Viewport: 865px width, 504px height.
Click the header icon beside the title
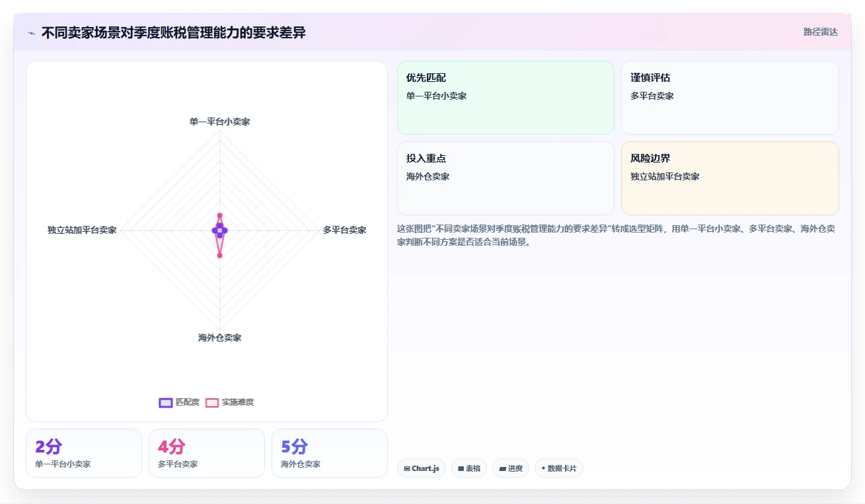point(32,33)
